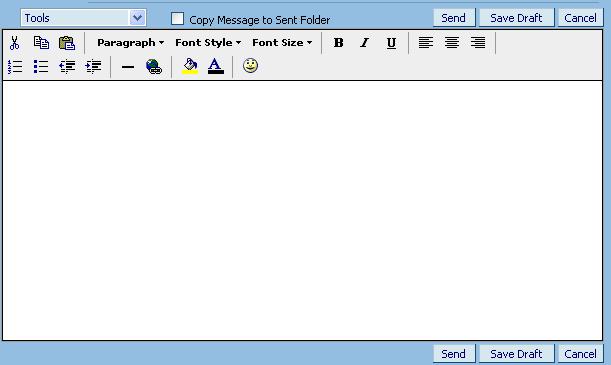
Task: Enable Copy Message to Sent Folder
Action: (x=177, y=18)
